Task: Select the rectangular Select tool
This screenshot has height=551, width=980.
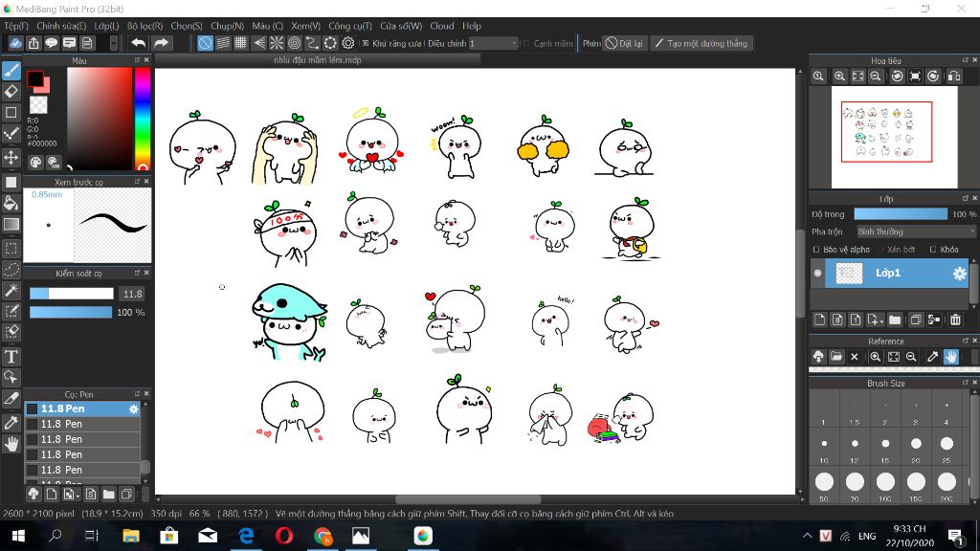Action: [11, 248]
